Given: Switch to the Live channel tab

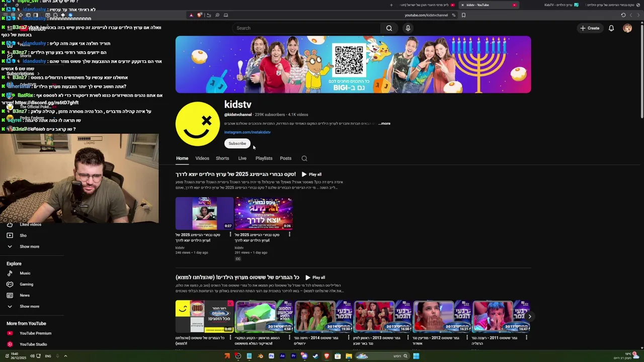Looking at the screenshot, I should (242, 158).
